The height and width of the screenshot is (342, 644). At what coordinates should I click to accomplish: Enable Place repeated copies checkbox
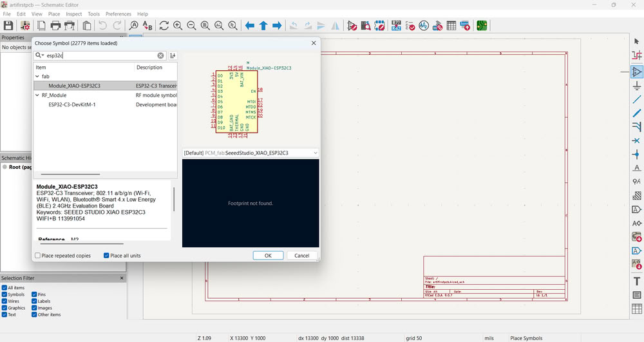[38, 255]
